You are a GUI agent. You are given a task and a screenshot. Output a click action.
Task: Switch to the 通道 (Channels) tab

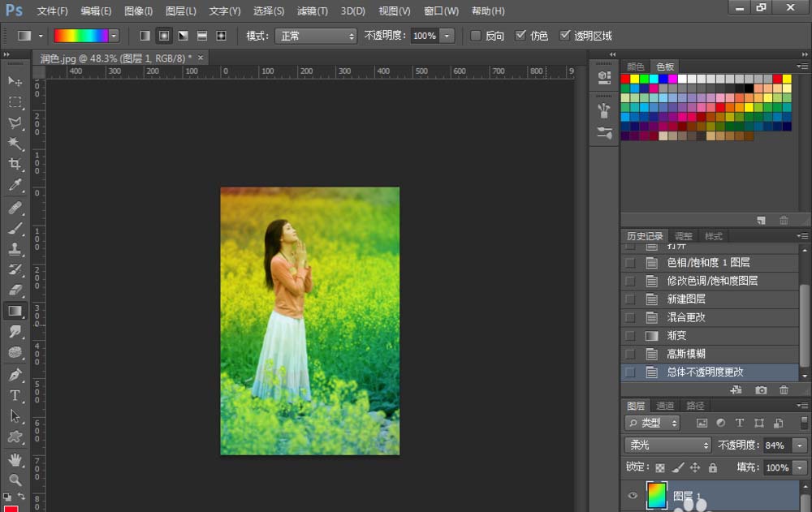[x=665, y=406]
